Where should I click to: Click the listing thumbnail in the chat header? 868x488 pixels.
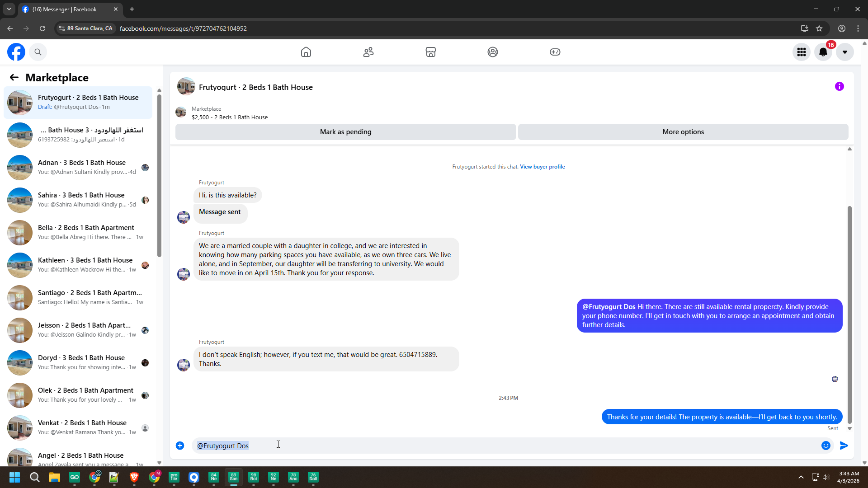[186, 87]
